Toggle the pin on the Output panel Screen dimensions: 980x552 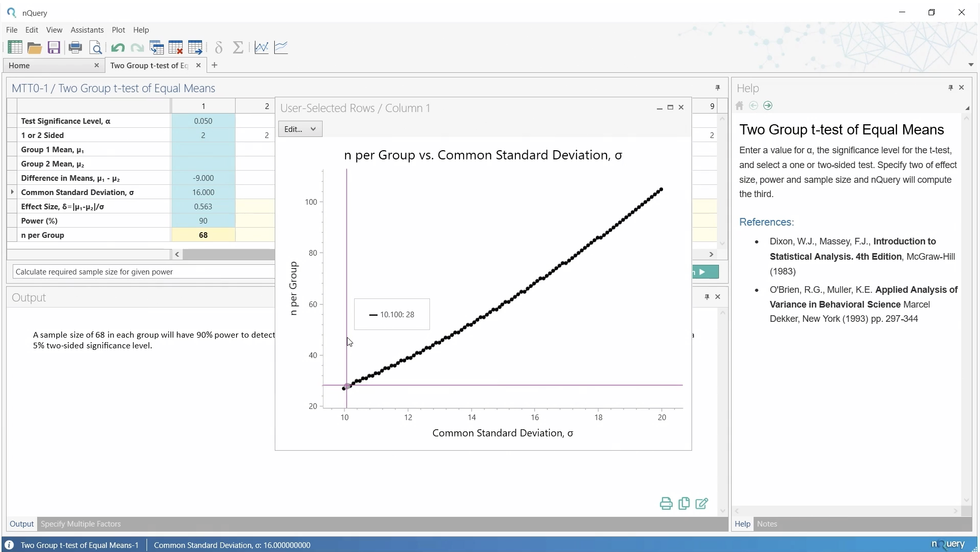click(x=707, y=297)
